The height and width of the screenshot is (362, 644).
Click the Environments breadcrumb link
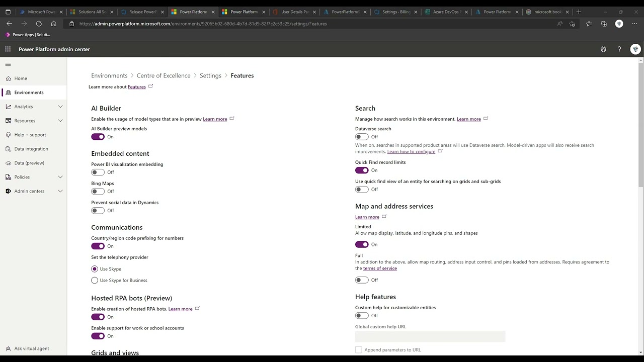click(x=109, y=75)
